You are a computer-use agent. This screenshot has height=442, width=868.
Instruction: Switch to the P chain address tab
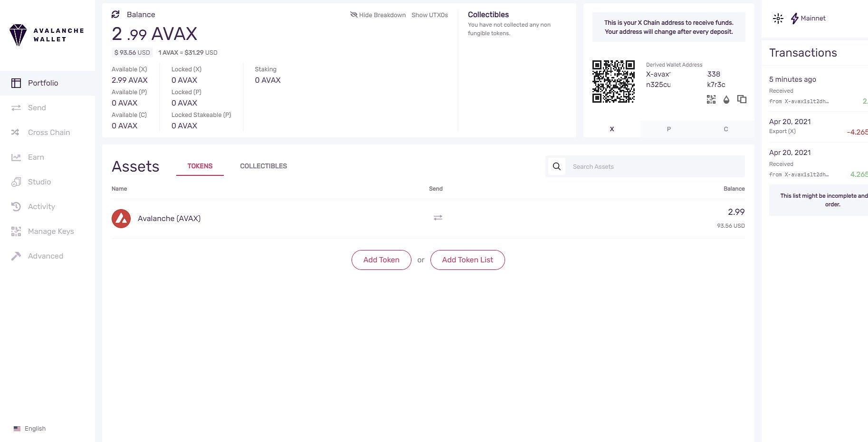point(669,129)
